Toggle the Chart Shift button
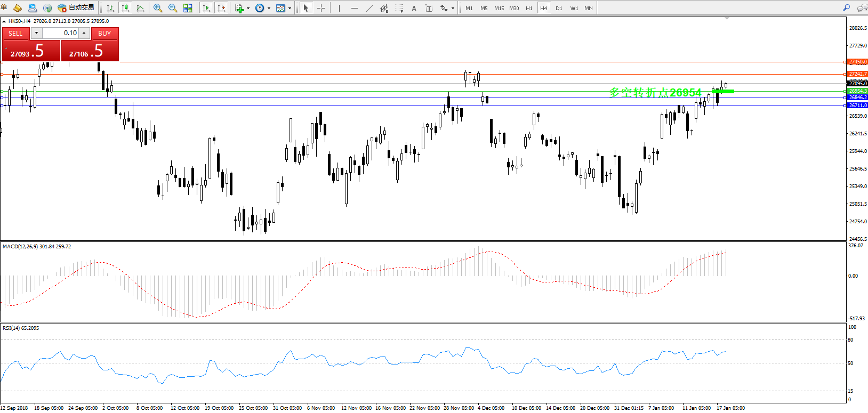The width and height of the screenshot is (868, 413). 222,8
